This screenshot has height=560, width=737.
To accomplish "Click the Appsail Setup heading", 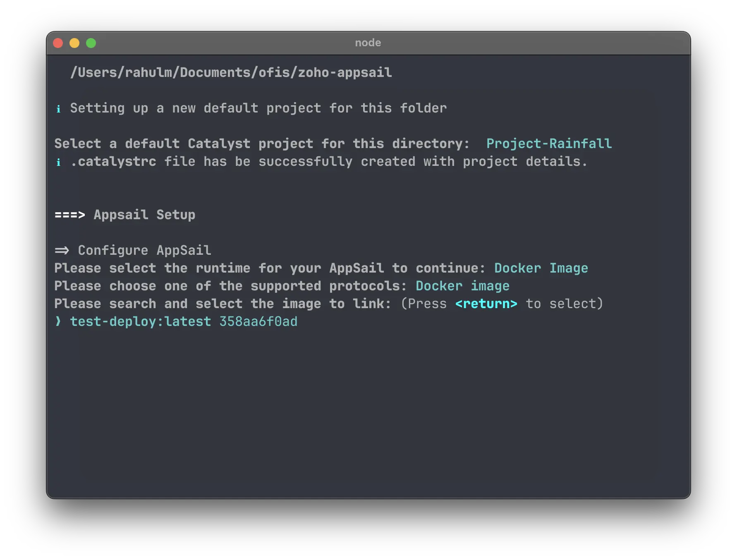I will coord(144,215).
